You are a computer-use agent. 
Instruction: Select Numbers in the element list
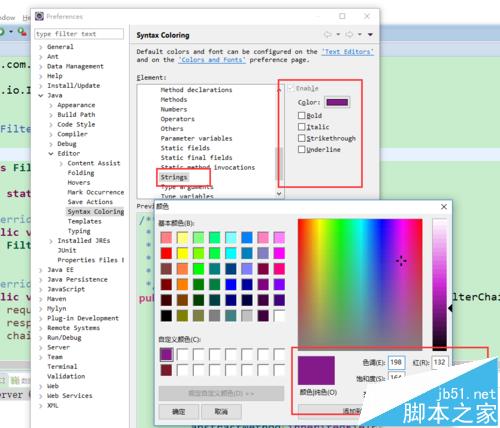[x=174, y=109]
